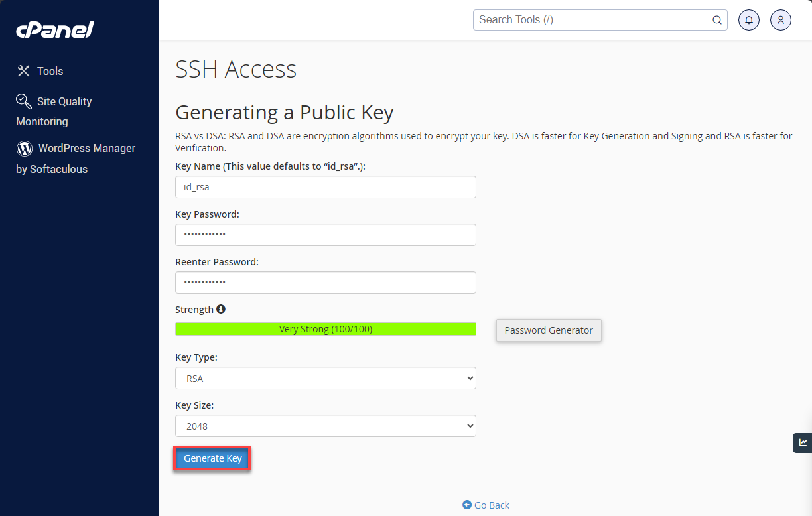Click the WordPress Manager icon

pyautogui.click(x=23, y=147)
